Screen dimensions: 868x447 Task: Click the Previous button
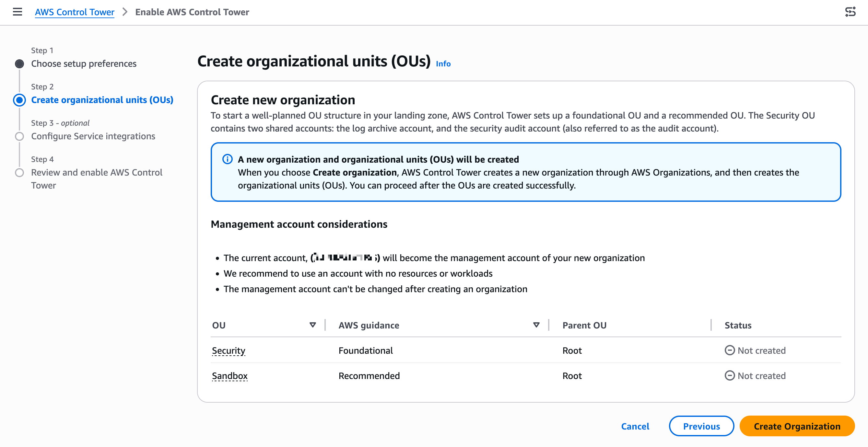tap(701, 426)
